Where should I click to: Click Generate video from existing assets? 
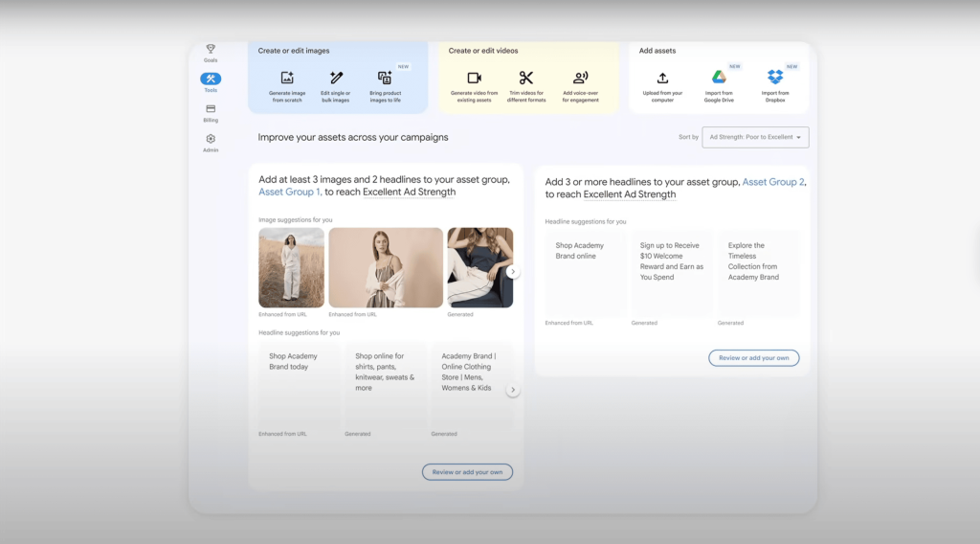(x=475, y=86)
